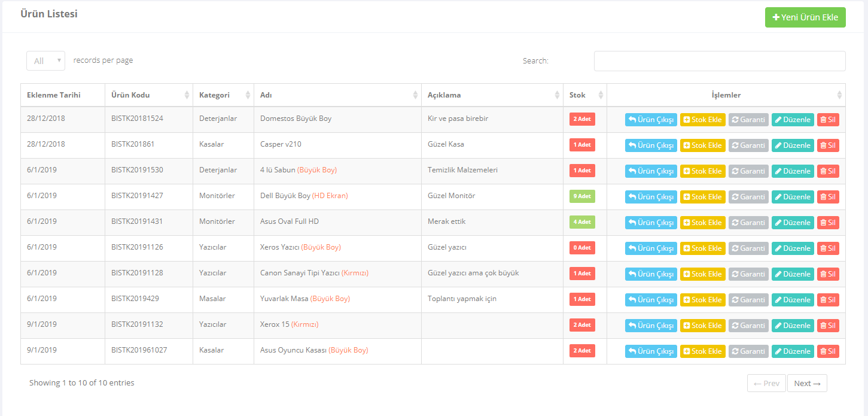Open the records per page dropdown

coord(45,60)
